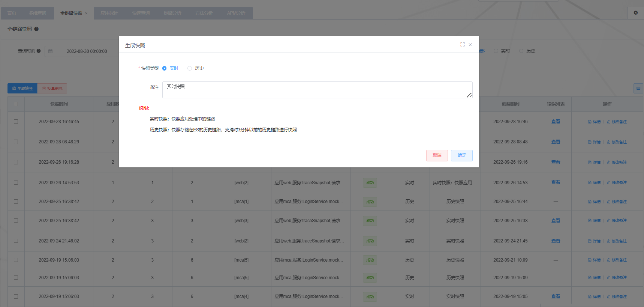Click 确定 button in dialog
644x307 pixels.
(x=462, y=155)
